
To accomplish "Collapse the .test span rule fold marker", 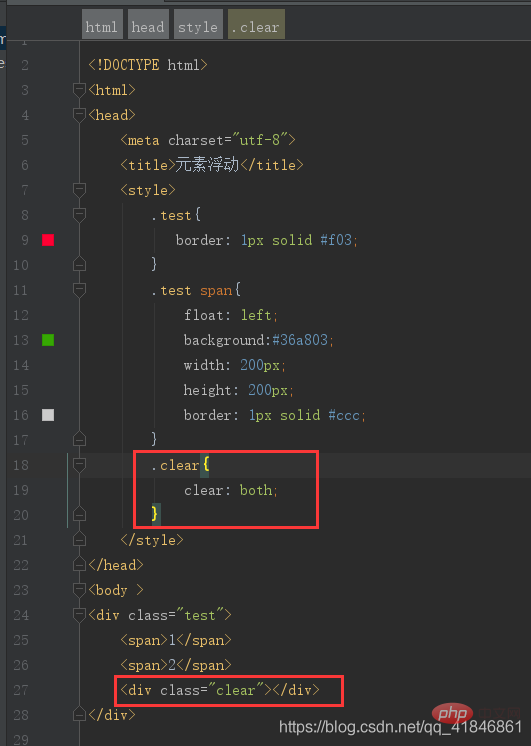I will (79, 290).
